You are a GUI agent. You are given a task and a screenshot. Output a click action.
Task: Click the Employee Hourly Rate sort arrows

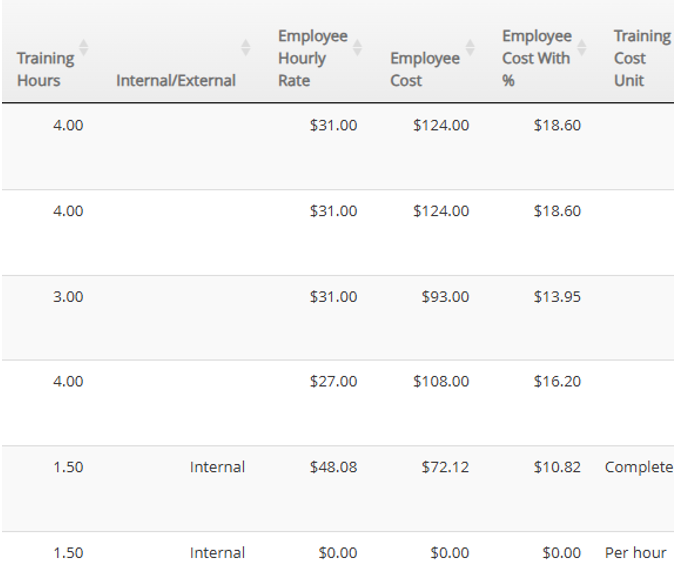(x=358, y=47)
